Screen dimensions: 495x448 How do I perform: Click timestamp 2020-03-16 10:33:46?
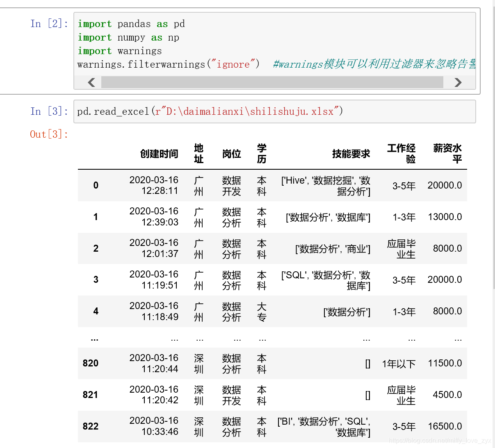(x=154, y=426)
